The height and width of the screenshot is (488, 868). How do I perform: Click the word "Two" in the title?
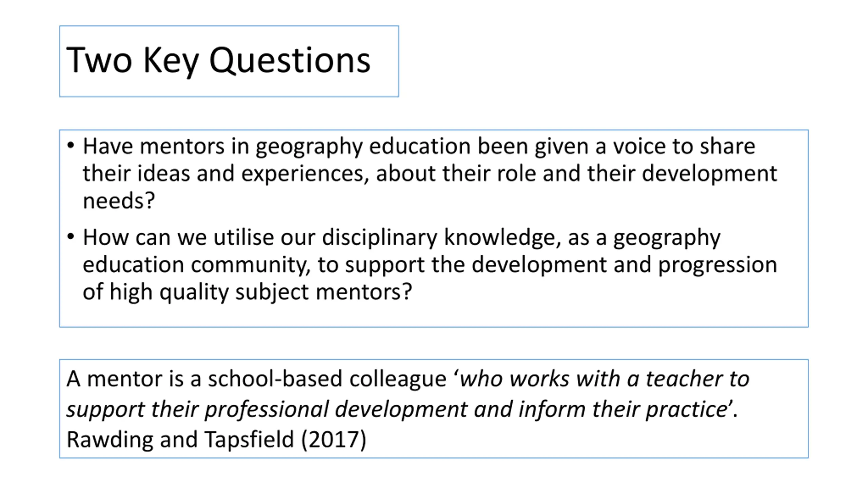(x=99, y=60)
